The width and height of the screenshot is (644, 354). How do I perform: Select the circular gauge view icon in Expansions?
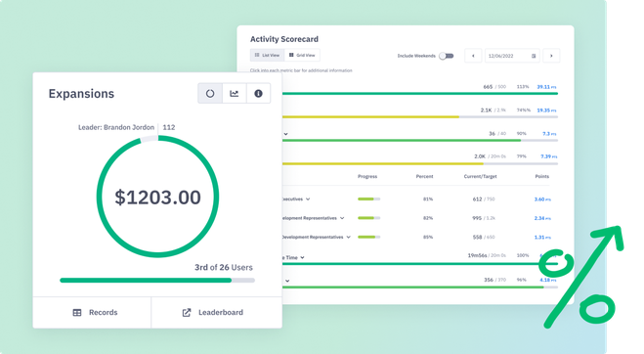click(210, 93)
